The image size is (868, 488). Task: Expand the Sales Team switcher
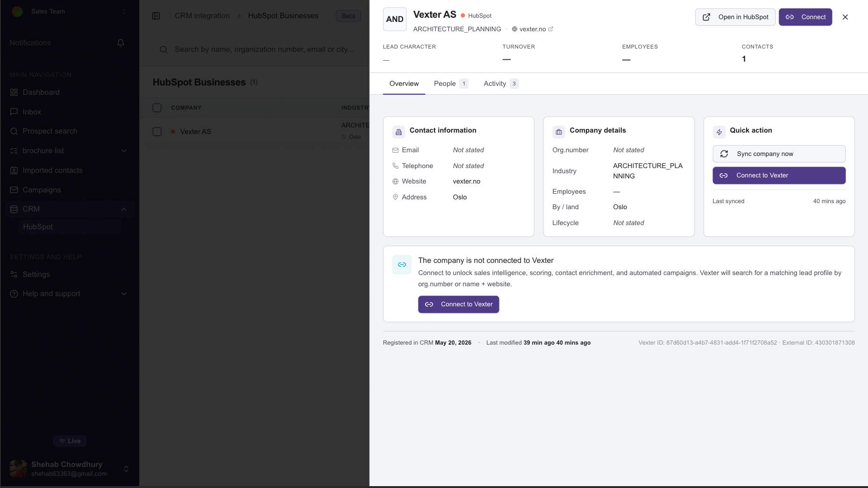click(x=124, y=11)
